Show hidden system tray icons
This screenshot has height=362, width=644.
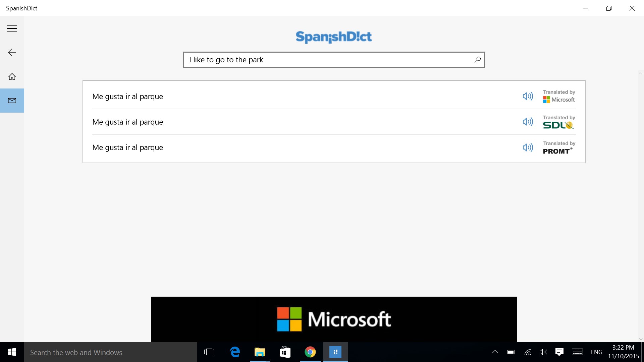pyautogui.click(x=495, y=352)
